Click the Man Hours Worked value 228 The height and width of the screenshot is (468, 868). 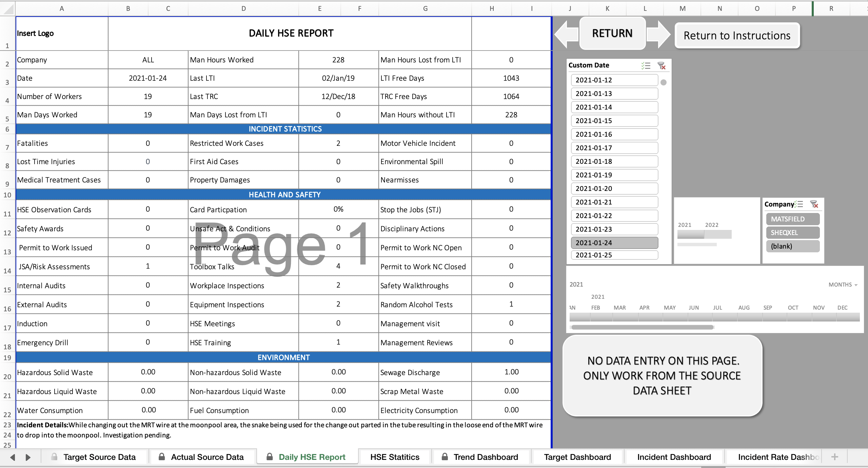pos(338,60)
